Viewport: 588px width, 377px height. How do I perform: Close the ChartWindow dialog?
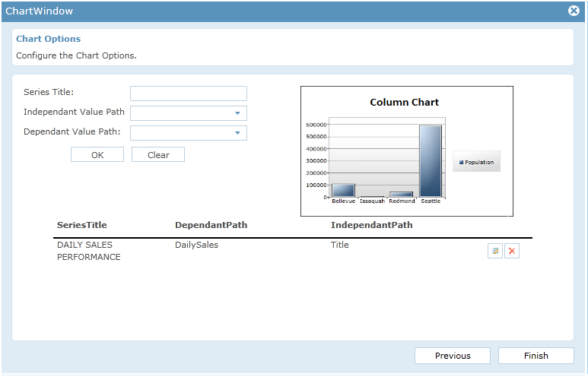[574, 11]
